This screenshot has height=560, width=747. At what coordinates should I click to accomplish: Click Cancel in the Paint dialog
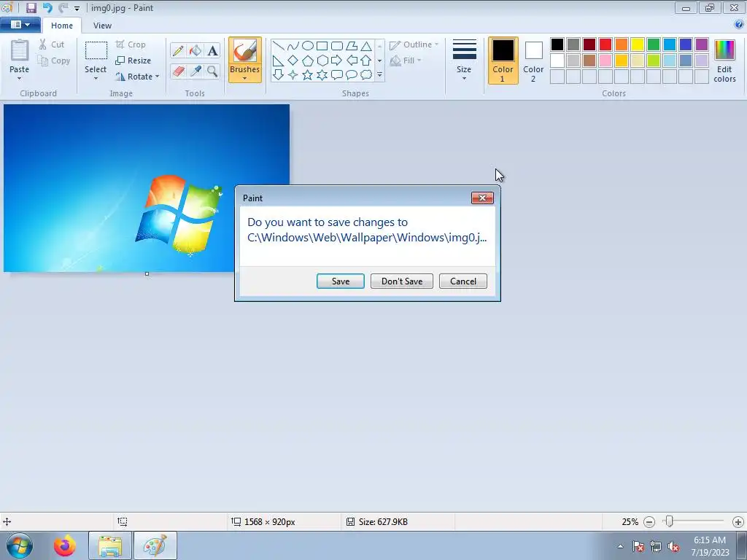463,281
